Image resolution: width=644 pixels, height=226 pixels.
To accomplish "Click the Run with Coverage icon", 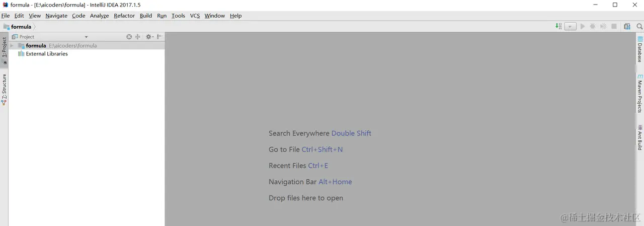I will click(x=603, y=27).
